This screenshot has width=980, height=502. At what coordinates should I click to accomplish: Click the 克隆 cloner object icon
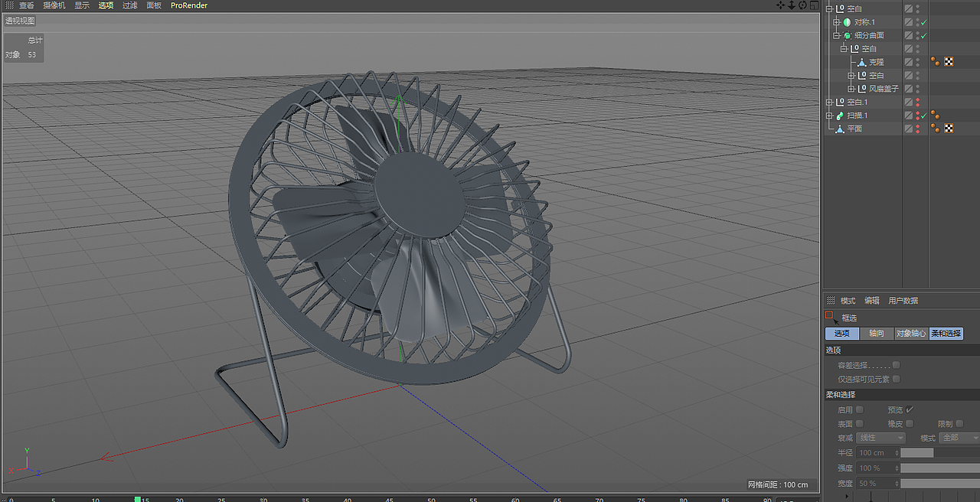[x=862, y=62]
